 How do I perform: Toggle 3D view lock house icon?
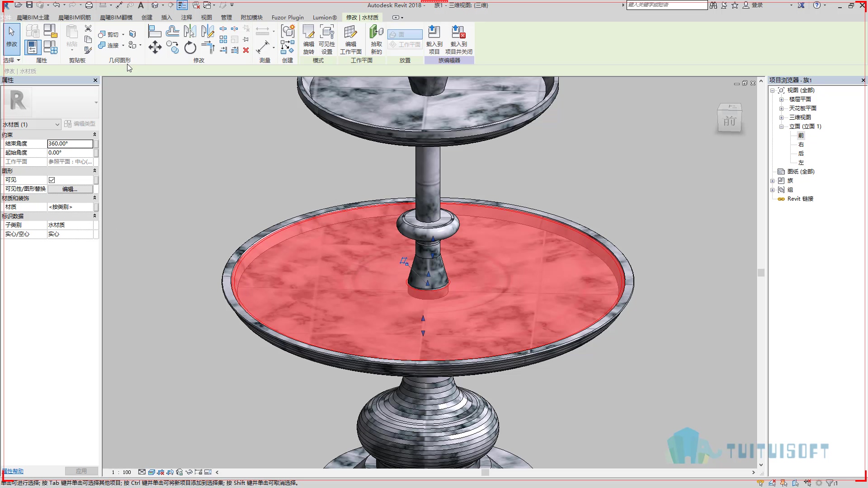tap(179, 472)
